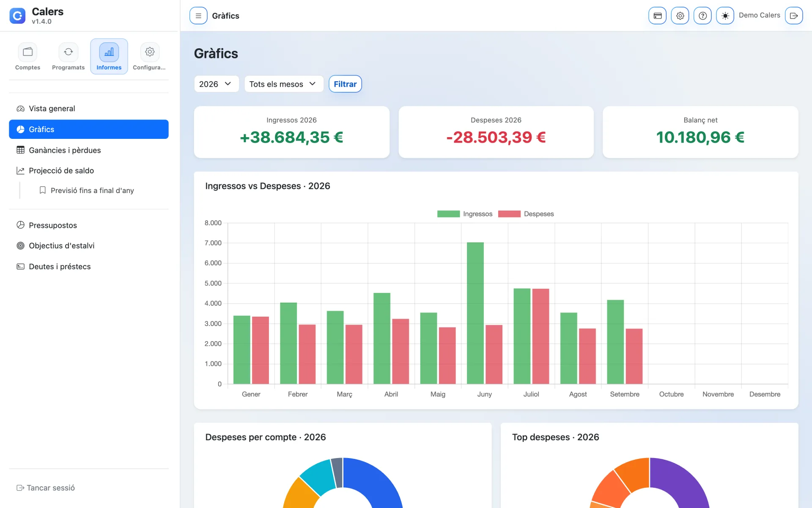Click the Ingressos 2026 summary card

tap(291, 132)
